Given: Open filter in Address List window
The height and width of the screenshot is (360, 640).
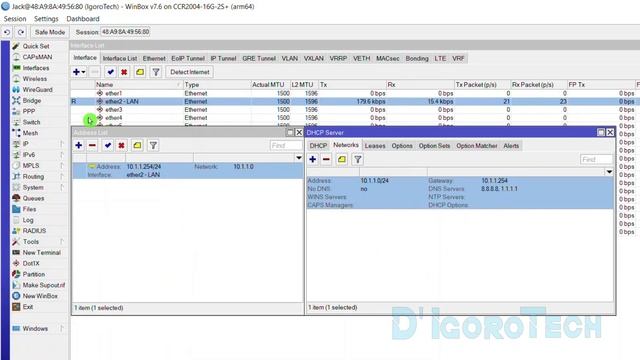Looking at the screenshot, I should point(153,145).
